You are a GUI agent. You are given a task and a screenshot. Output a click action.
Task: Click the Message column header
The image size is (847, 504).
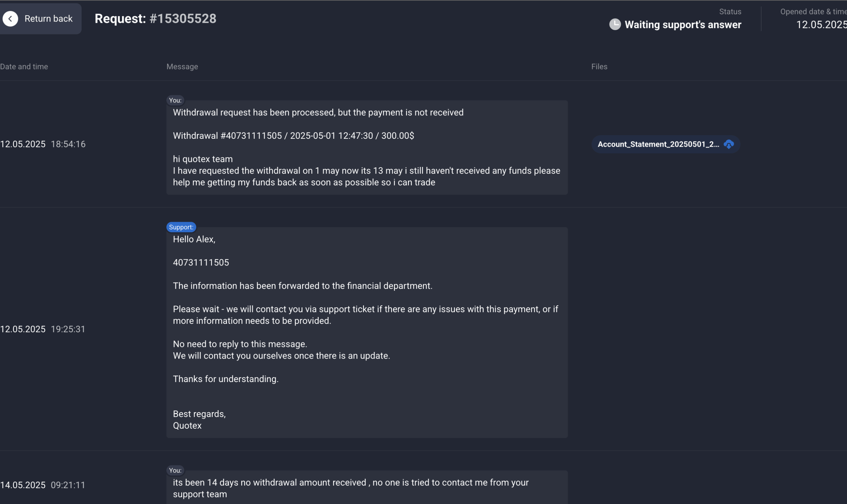coord(182,66)
